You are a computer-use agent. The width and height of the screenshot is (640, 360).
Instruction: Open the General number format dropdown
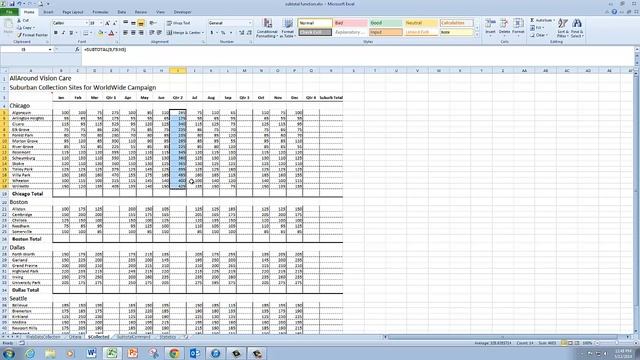tap(250, 23)
